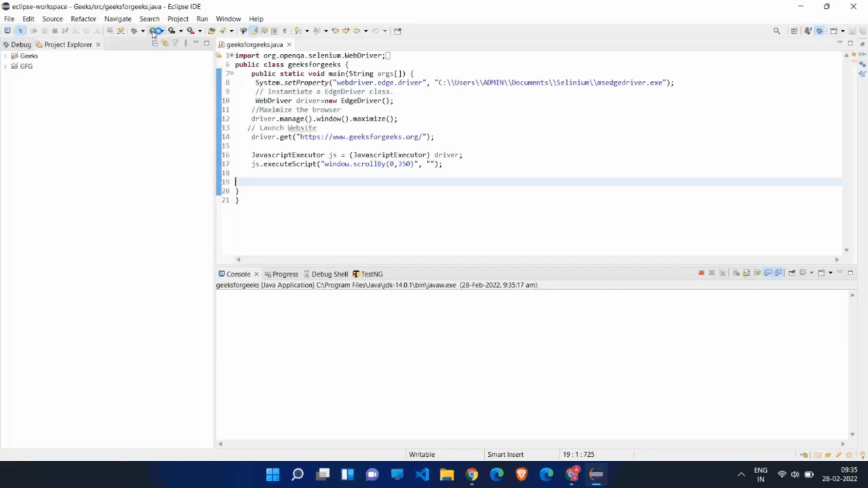The height and width of the screenshot is (488, 868).
Task: Click the Debug launch bug icon
Action: pyautogui.click(x=134, y=30)
